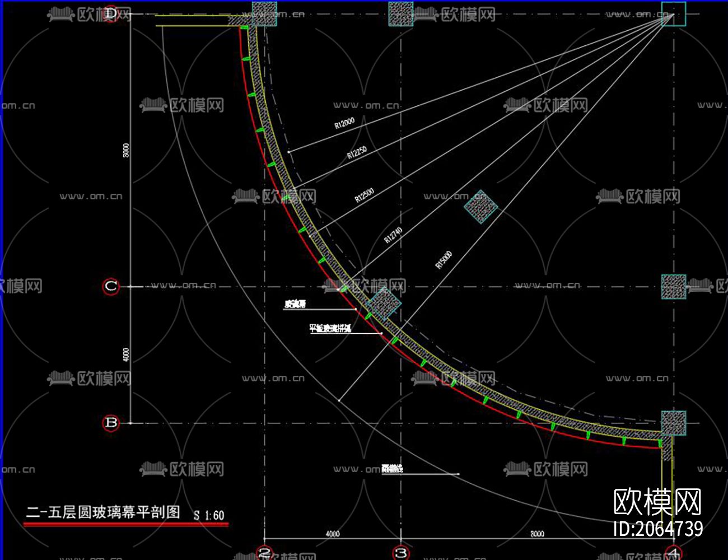Image resolution: width=728 pixels, height=560 pixels.
Task: Select the drawing title 二-五层圆玻璃幕平剖图
Action: coord(103,512)
